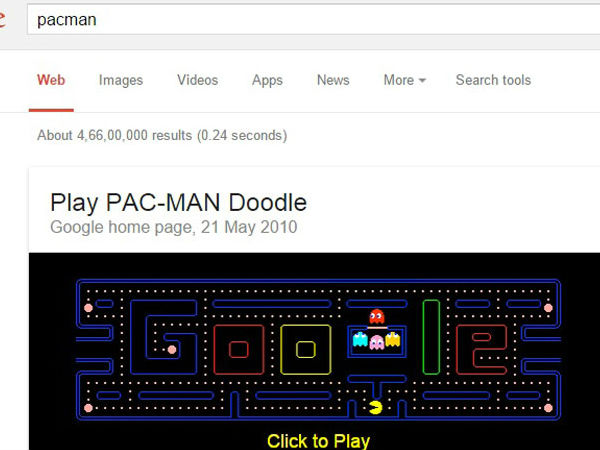Viewport: 600px width, 450px height.
Task: Click the bottom-right corner power pellet
Action: click(548, 408)
